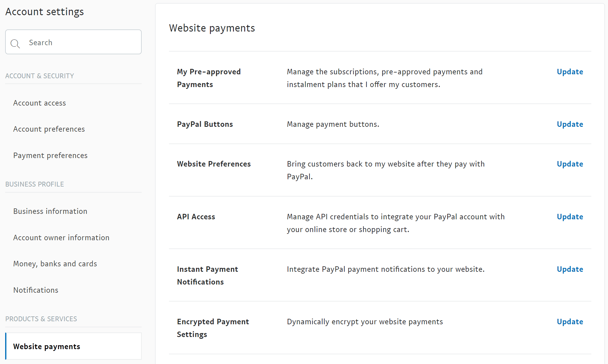Screen dimensions: 608x364
Task: Update Encrypted Payment Settings
Action: pos(570,322)
